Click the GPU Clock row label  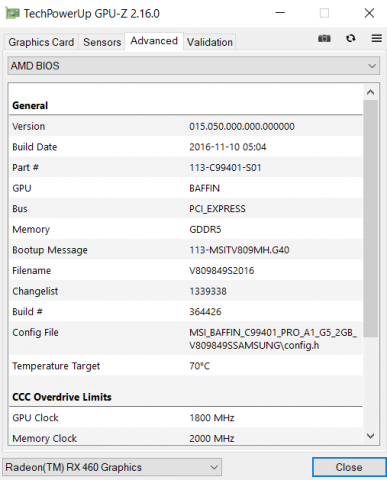click(x=35, y=418)
